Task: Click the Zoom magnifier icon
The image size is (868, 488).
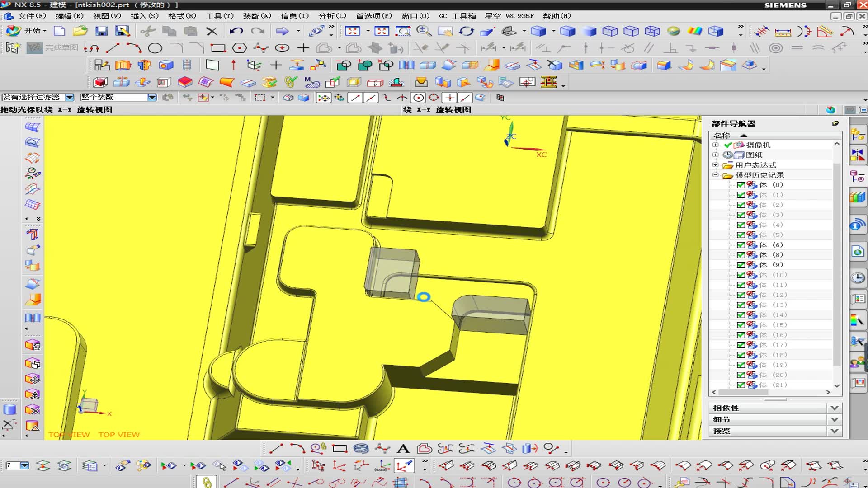Action: 424,31
